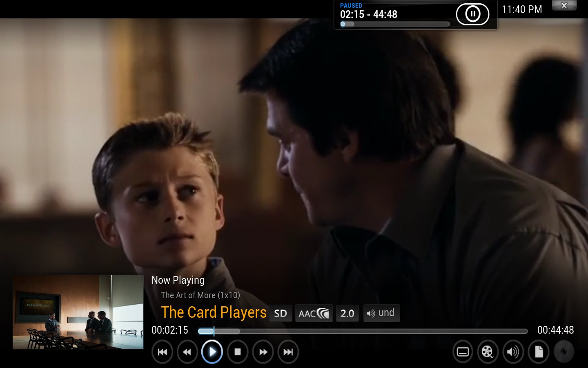Open audio settings speaker icon

click(x=513, y=352)
